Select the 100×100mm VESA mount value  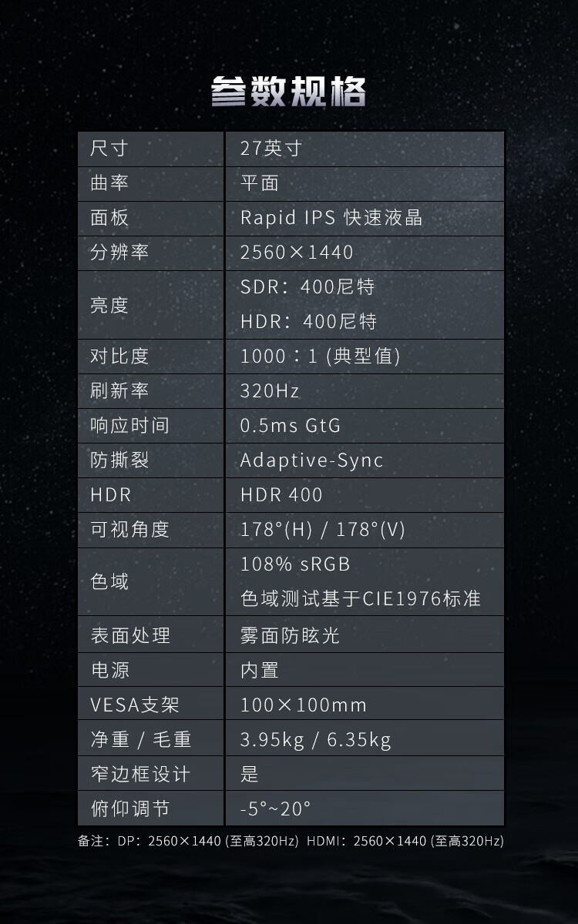click(x=303, y=705)
